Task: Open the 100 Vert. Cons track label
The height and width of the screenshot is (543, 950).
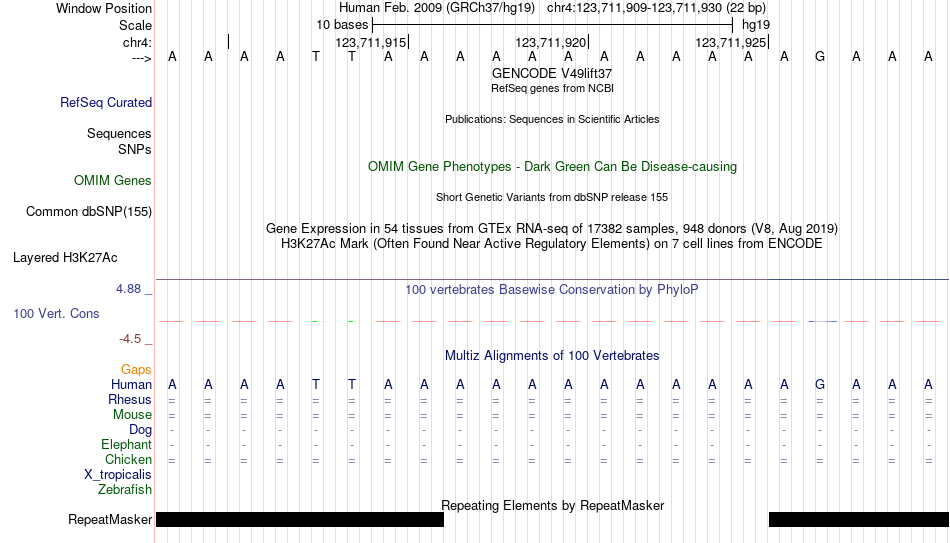Action: click(x=56, y=313)
